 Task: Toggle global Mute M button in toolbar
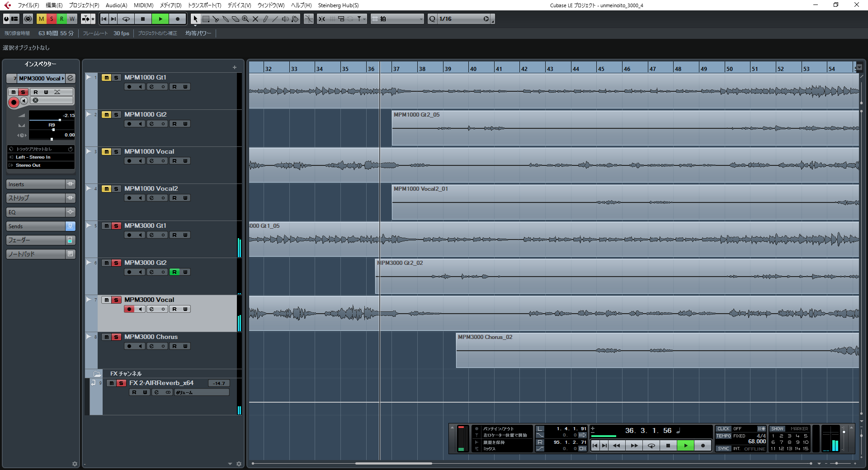tap(41, 19)
